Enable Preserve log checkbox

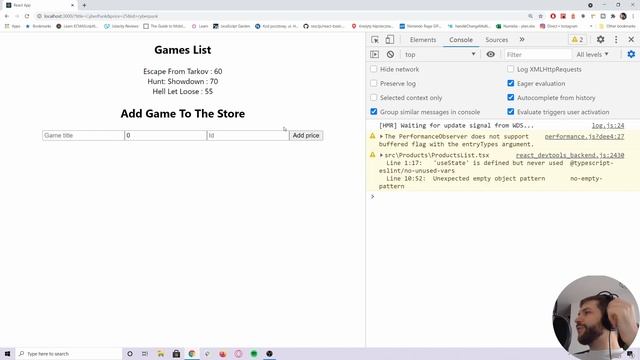tap(373, 83)
